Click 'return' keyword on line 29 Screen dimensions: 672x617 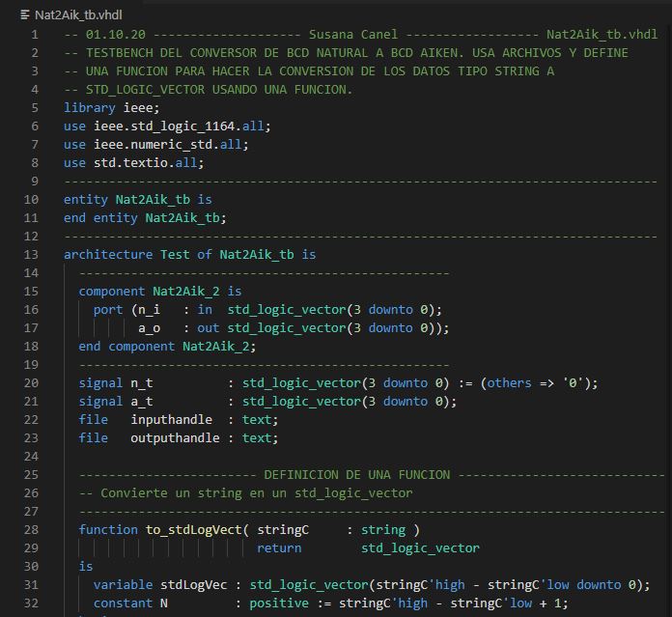point(279,547)
